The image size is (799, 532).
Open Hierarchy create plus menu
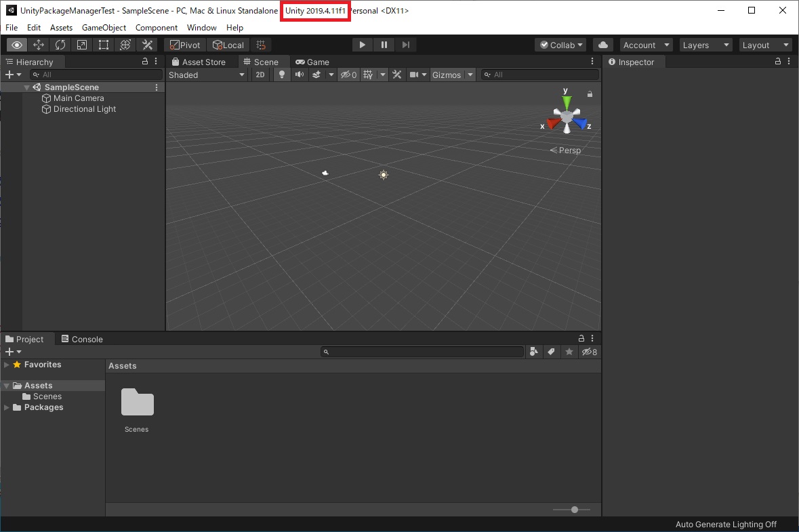point(14,75)
